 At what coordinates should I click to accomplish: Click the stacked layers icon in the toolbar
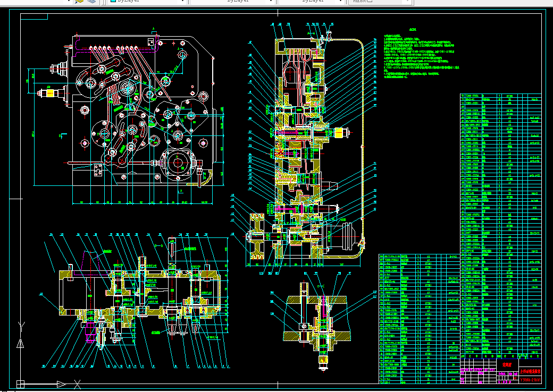click(x=91, y=1)
